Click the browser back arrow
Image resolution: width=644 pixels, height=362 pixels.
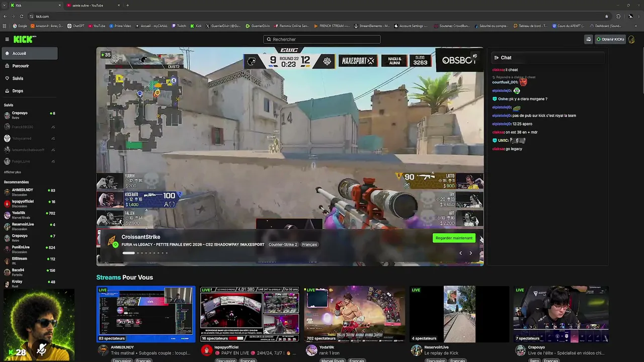click(5, 16)
